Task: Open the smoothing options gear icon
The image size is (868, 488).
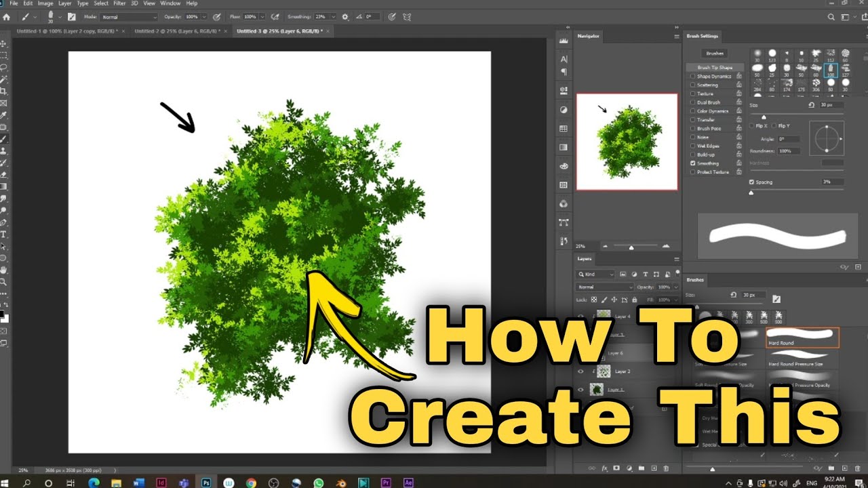Action: pos(345,16)
